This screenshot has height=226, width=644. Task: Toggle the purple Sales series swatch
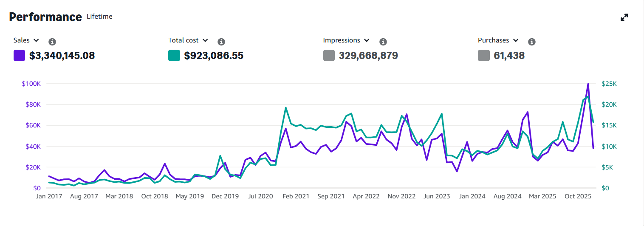click(x=19, y=56)
